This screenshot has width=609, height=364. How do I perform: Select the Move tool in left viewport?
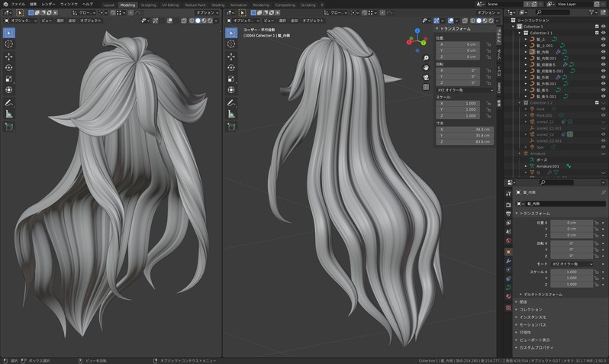pyautogui.click(x=9, y=56)
